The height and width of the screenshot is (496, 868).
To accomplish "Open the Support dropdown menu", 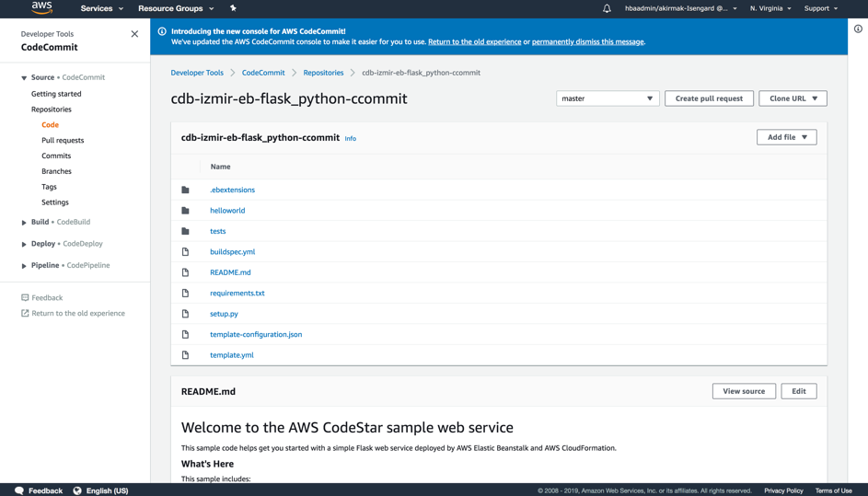I will tap(821, 8).
